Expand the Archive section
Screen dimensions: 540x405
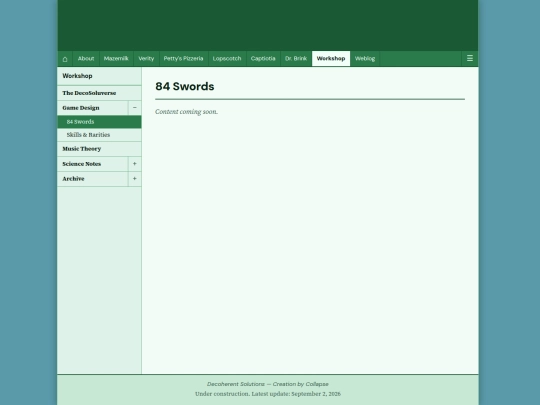135,179
